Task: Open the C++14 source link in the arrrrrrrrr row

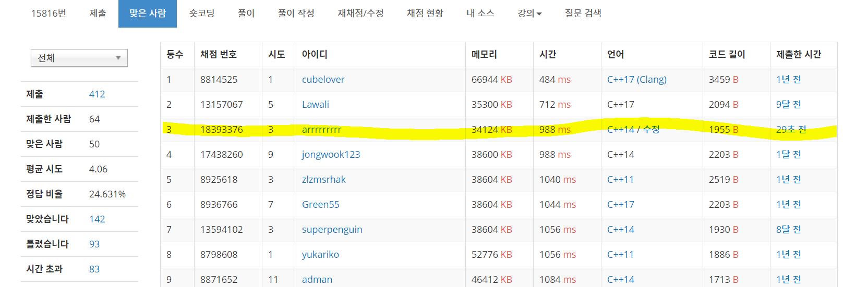Action: pos(621,130)
